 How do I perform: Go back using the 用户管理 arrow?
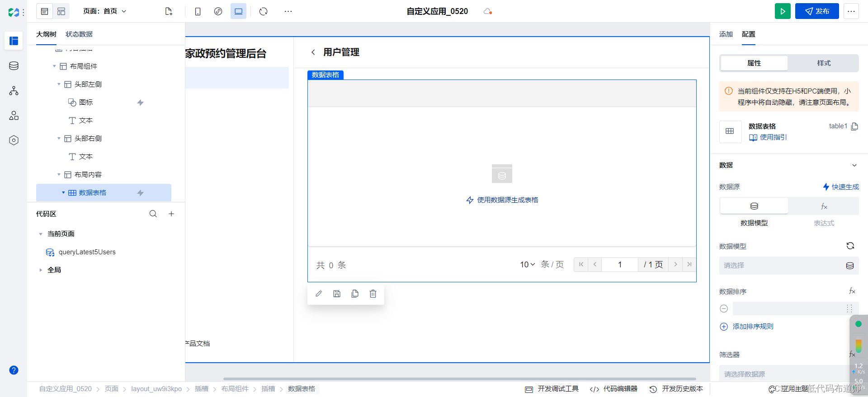(313, 52)
